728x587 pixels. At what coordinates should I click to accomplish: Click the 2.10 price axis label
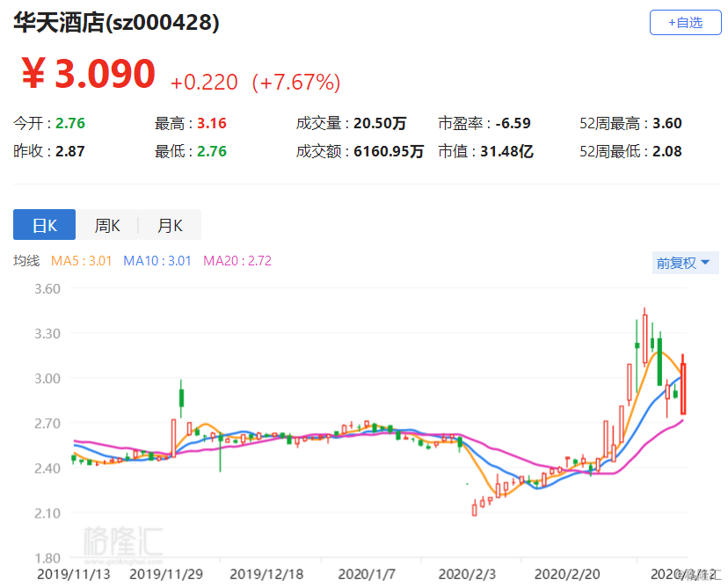[x=47, y=513]
